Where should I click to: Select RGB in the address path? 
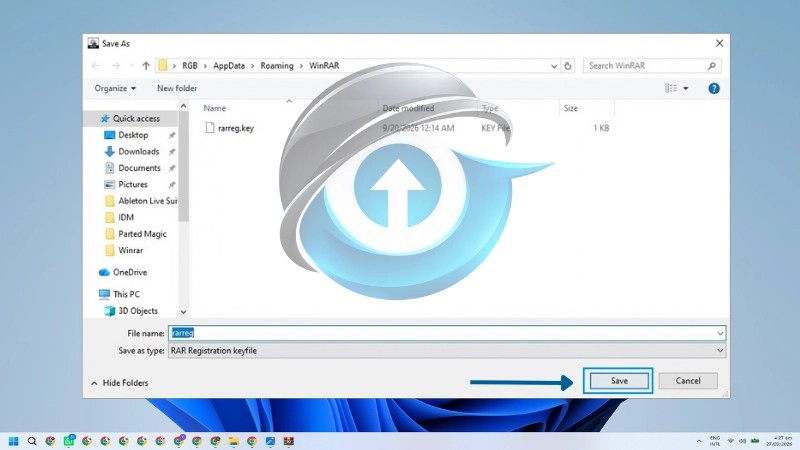pyautogui.click(x=190, y=66)
